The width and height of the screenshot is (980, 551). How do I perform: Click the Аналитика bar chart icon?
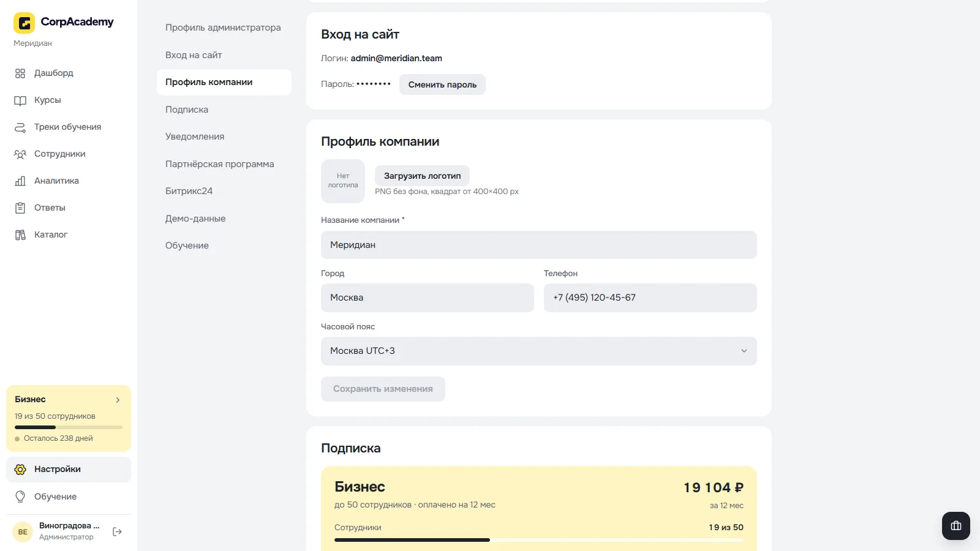click(x=20, y=181)
